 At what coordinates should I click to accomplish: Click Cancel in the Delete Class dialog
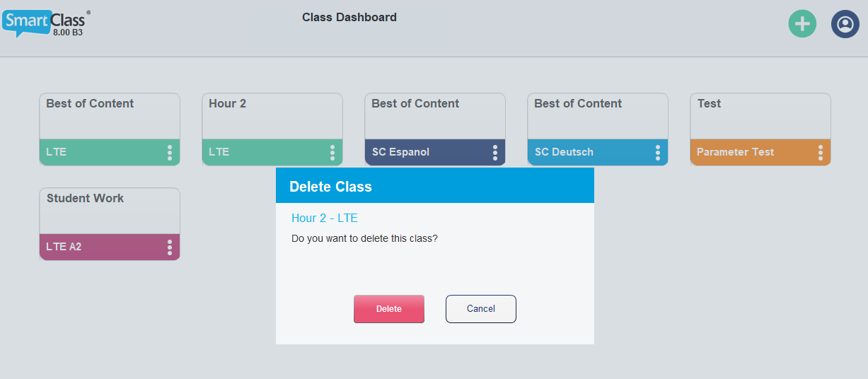(481, 309)
